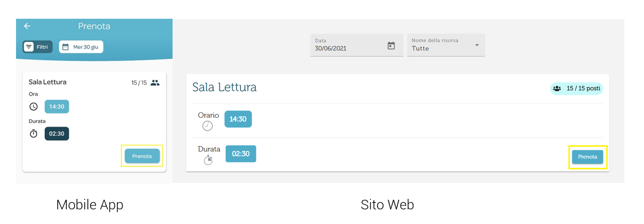Select the 14:30 chip under Ora
Screen dimensions: 644x224
pyautogui.click(x=57, y=107)
